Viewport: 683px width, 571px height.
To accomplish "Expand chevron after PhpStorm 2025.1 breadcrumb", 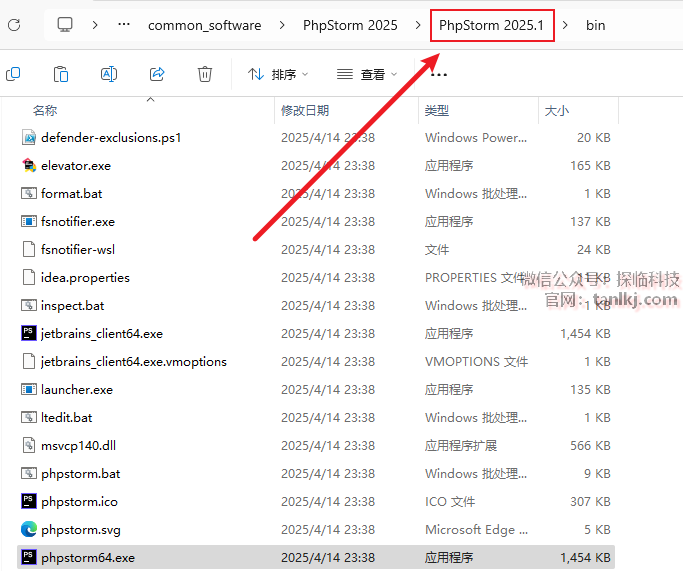I will [x=566, y=25].
